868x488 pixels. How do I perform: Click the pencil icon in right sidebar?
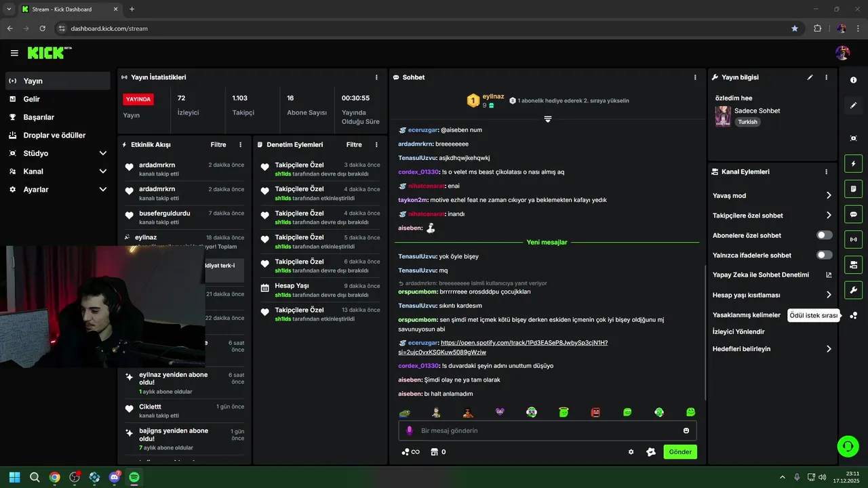pyautogui.click(x=853, y=105)
